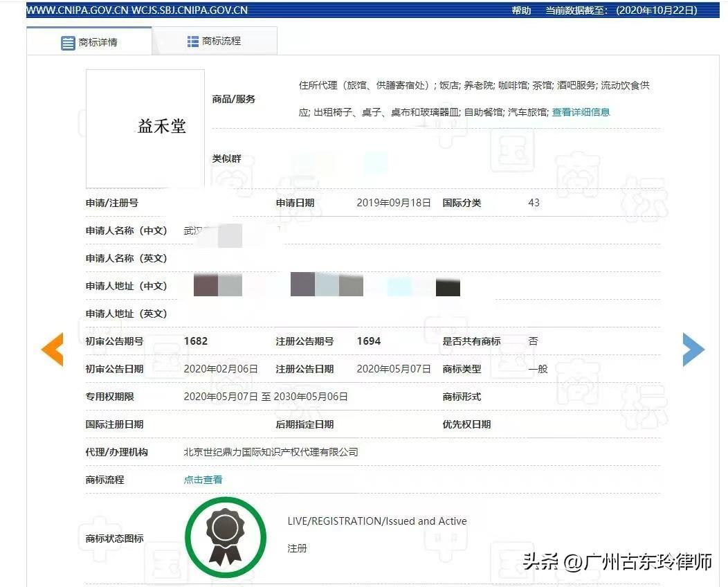Click 查看详细信息 link for goods/services
728x587 pixels.
click(x=581, y=112)
